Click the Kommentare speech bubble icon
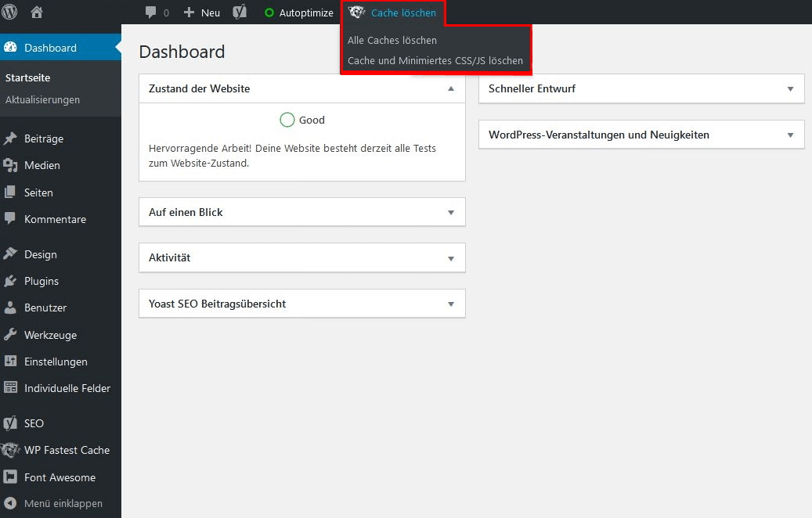The image size is (812, 518). click(x=10, y=218)
